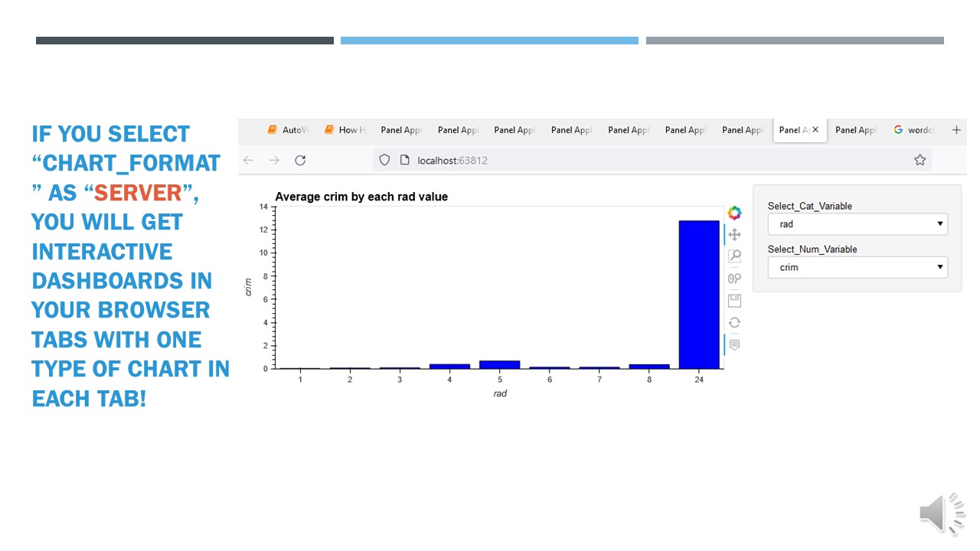Toggle the Hover tooltip tool
The height and width of the screenshot is (551, 980).
(734, 344)
